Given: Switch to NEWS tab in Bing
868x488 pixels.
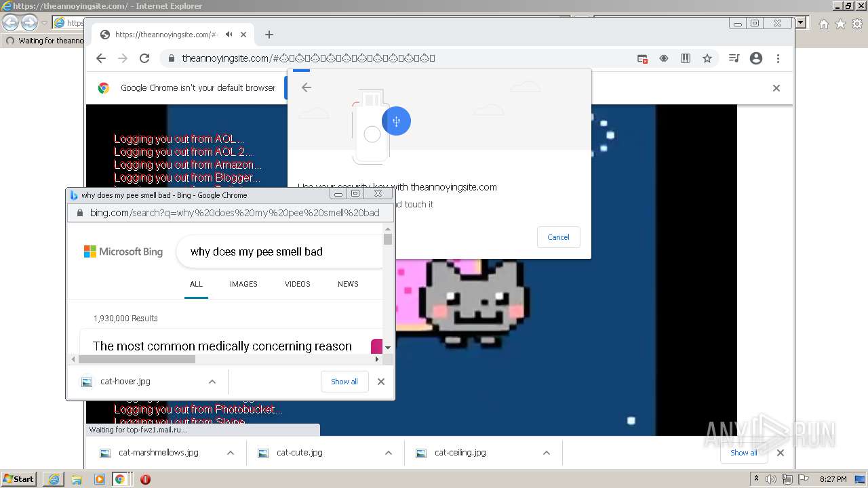Looking at the screenshot, I should 348,284.
